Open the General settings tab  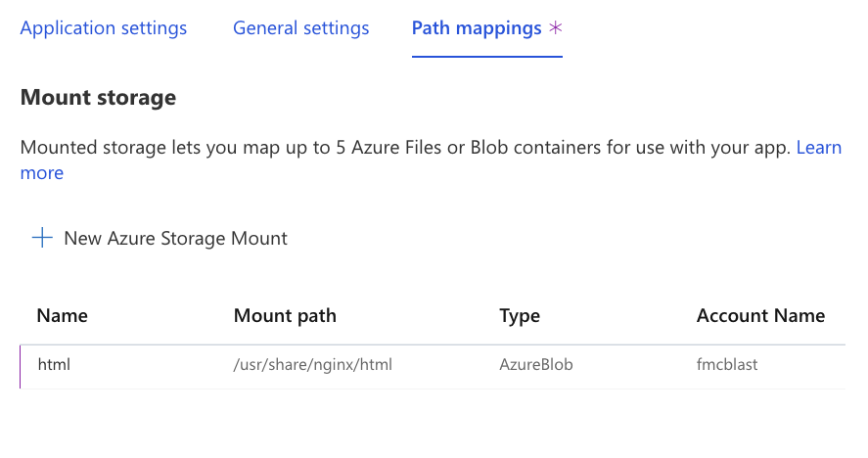[300, 28]
